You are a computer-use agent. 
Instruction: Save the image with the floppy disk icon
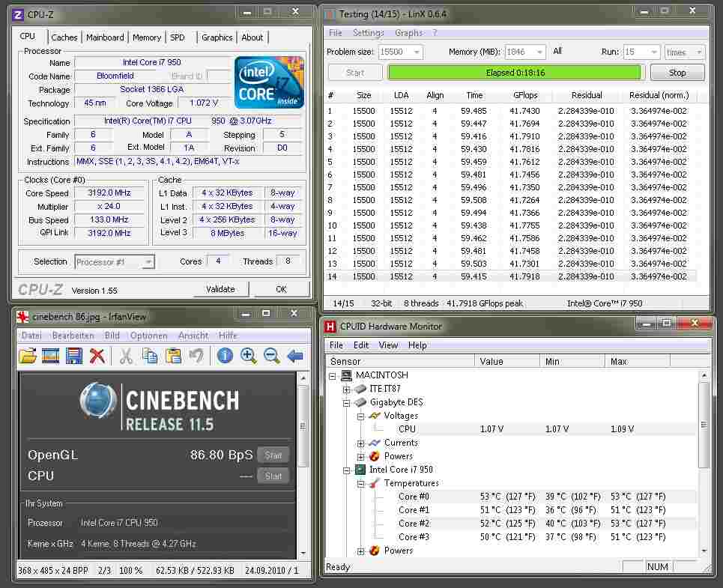pos(74,356)
